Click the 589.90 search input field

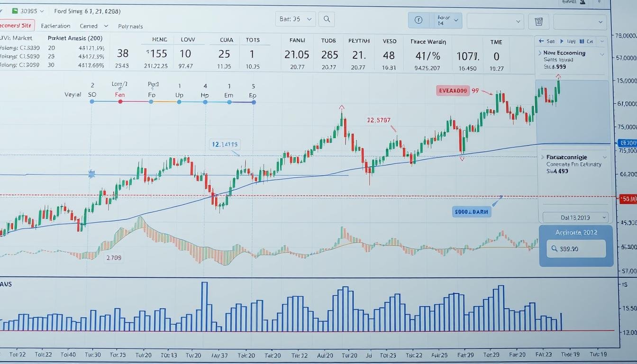(x=576, y=248)
